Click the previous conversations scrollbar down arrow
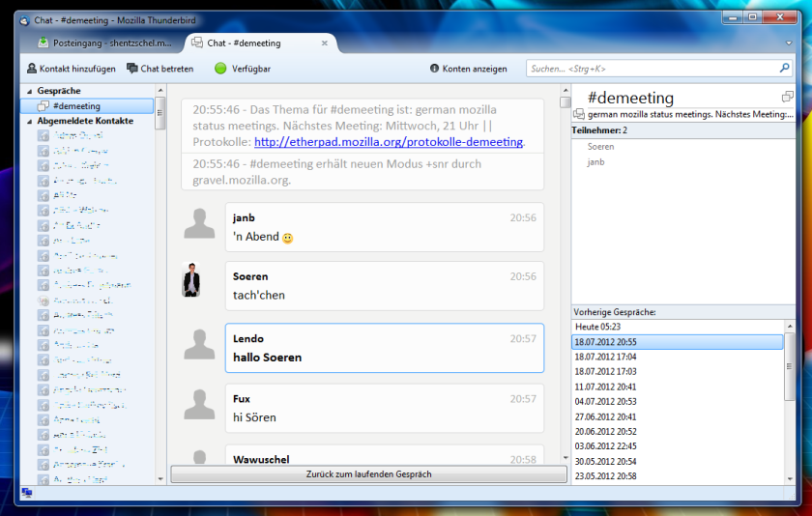The height and width of the screenshot is (516, 812). 790,478
